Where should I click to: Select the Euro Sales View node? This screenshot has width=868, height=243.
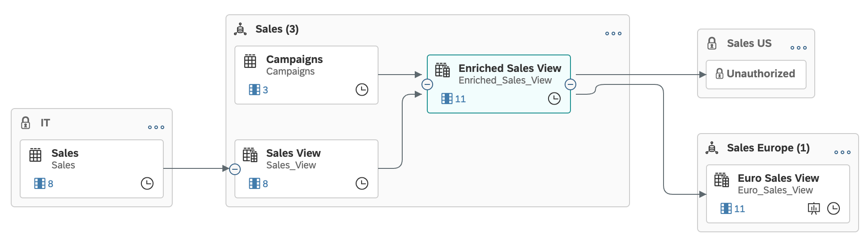tap(778, 194)
